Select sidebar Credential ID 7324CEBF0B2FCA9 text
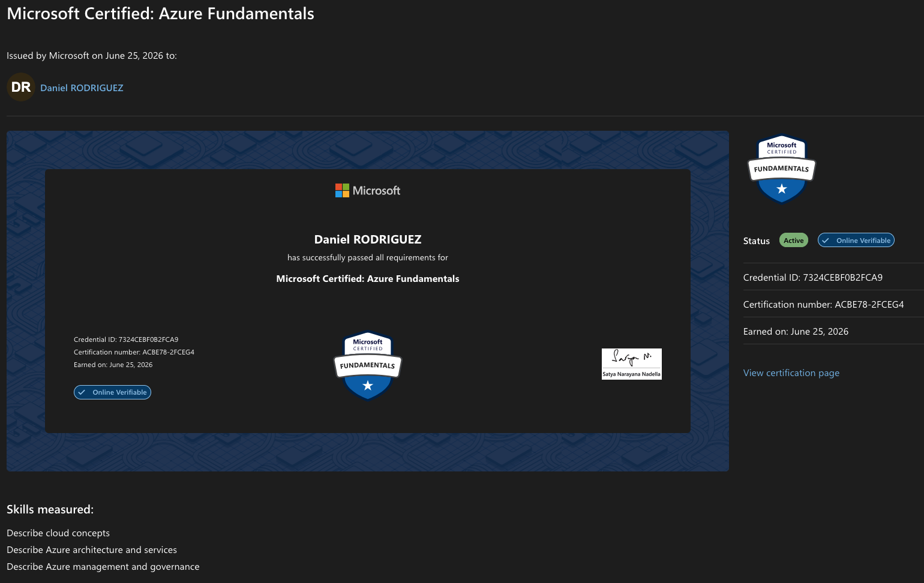Viewport: 924px width, 583px height. (813, 278)
